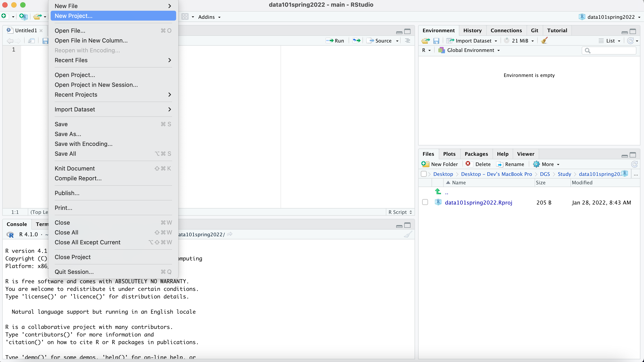Switch to the Git tab

[x=534, y=30]
